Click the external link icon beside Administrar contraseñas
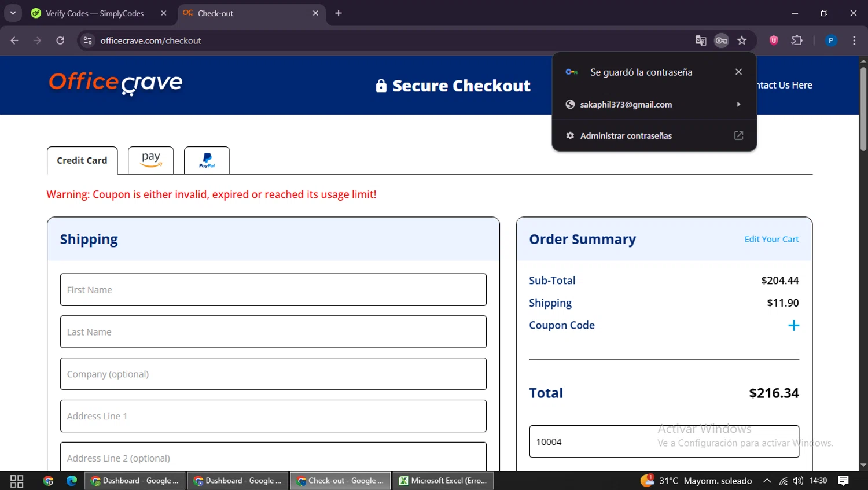This screenshot has height=490, width=868. (x=738, y=135)
